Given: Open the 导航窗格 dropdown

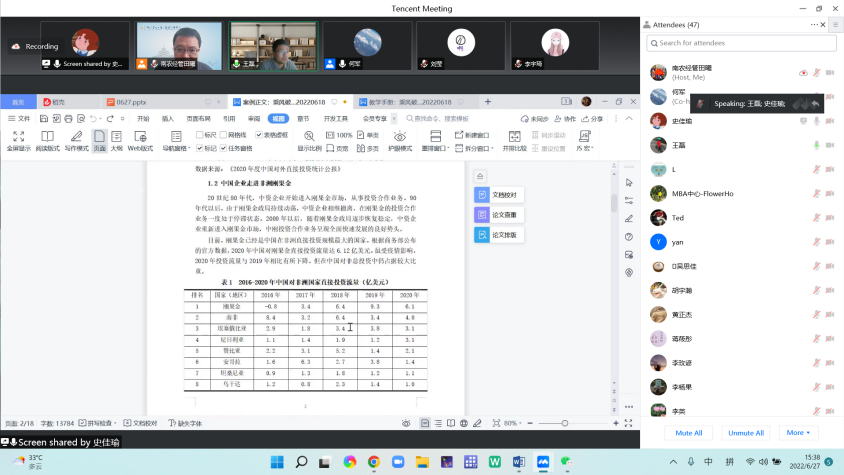Looking at the screenshot, I should 175,148.
